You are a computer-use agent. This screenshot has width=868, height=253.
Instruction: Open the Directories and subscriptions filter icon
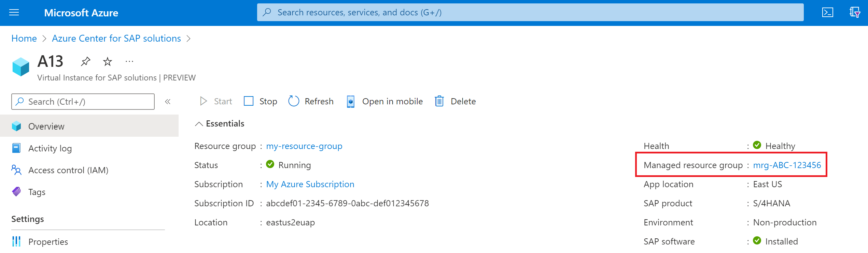coord(855,13)
